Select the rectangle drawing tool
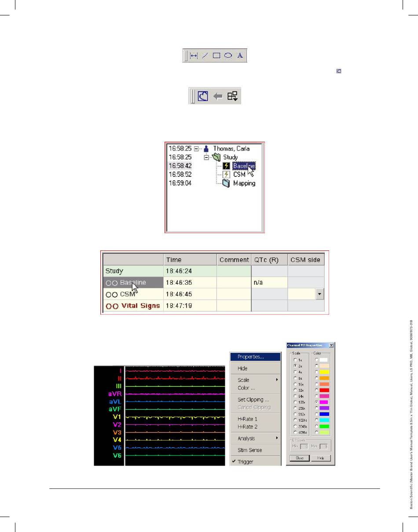The height and width of the screenshot is (532, 418). (216, 56)
